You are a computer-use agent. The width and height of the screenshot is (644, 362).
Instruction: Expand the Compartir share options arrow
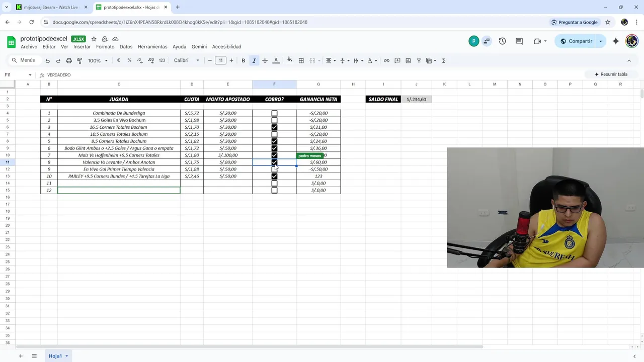[600, 41]
